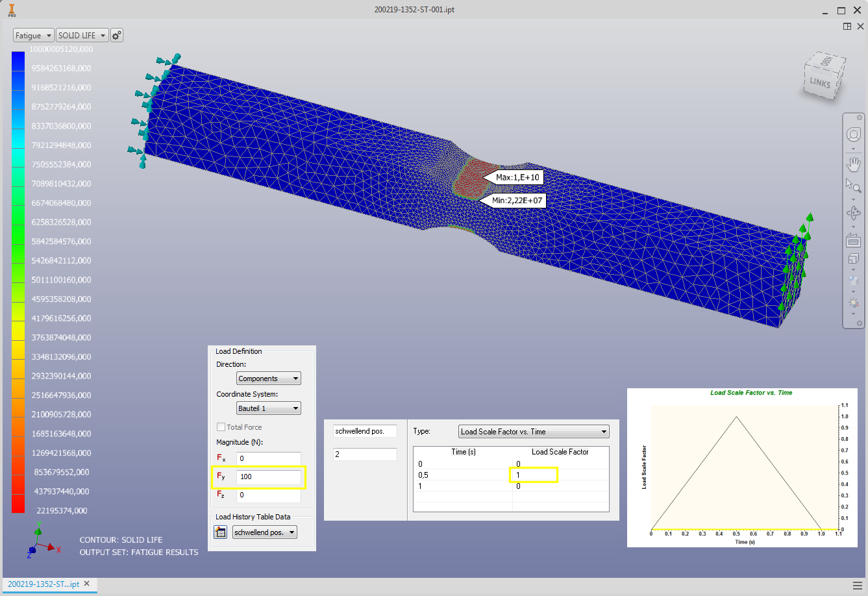
Task: Open the Type Load Scale Factor dropdown
Action: tap(534, 432)
